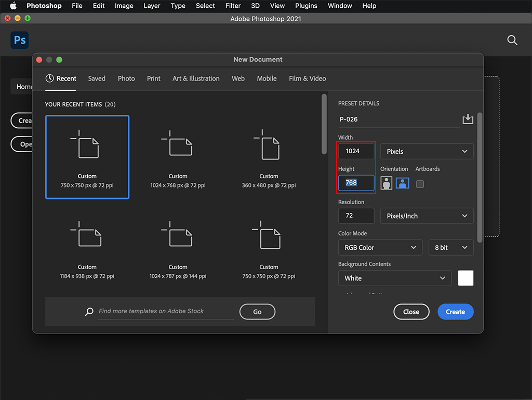Screen dimensions: 532x400
Task: Click the Go button
Action: (257, 312)
